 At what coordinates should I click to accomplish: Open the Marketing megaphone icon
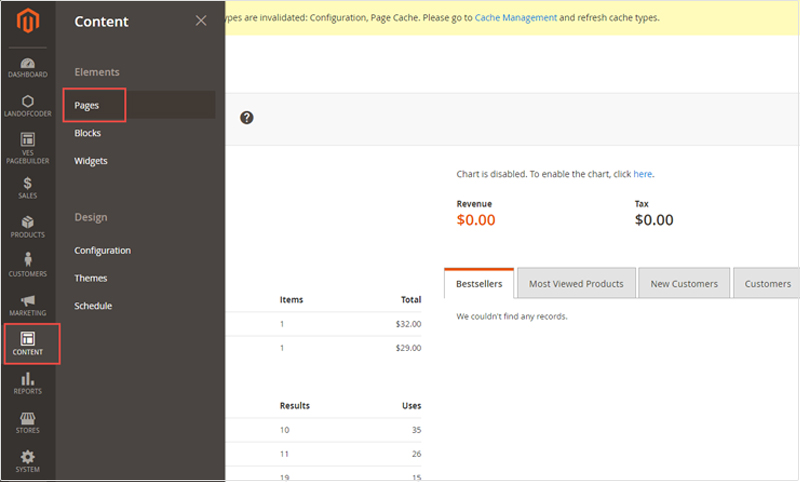(x=28, y=300)
